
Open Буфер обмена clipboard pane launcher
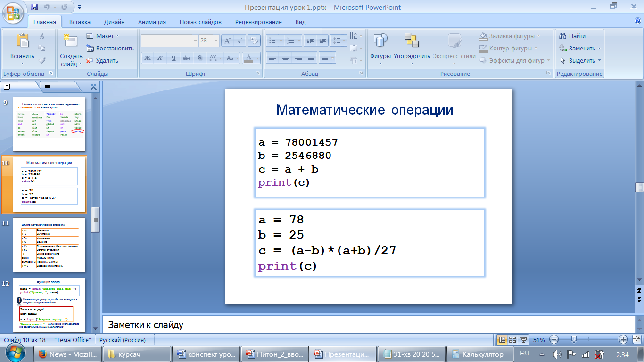[50, 74]
